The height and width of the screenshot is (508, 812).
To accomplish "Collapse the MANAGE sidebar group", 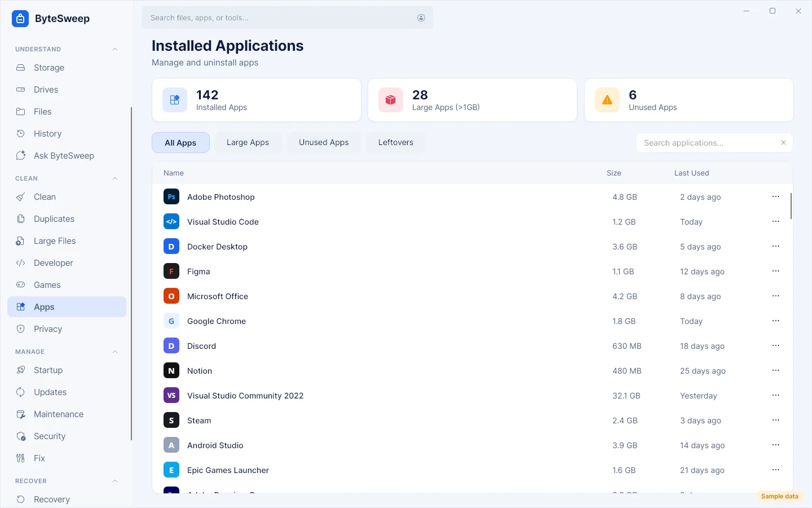I will pos(115,352).
